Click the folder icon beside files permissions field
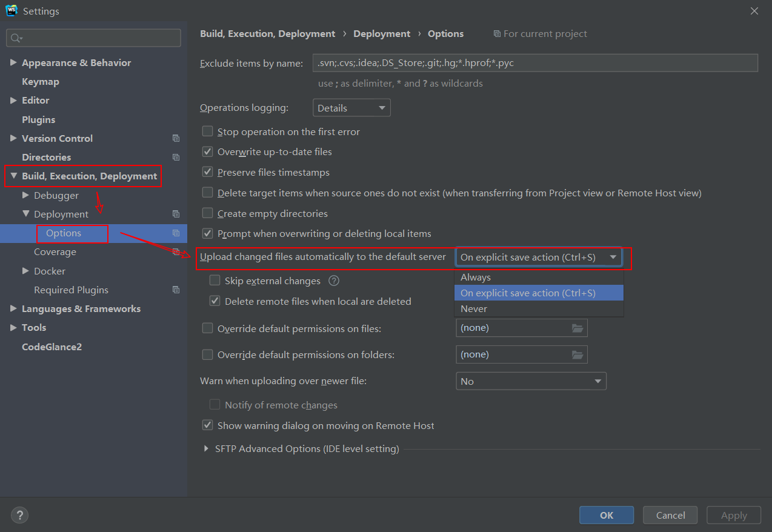The image size is (772, 532). (579, 327)
